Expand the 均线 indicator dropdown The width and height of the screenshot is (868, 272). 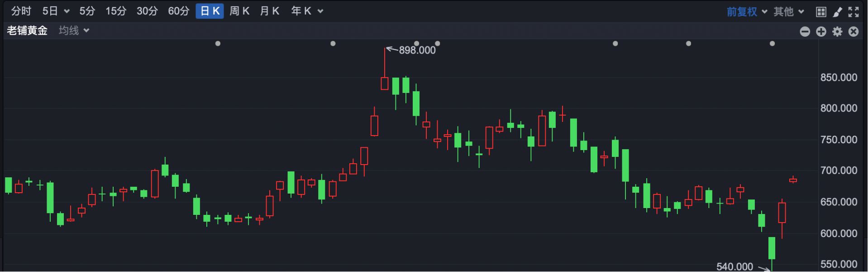point(74,30)
